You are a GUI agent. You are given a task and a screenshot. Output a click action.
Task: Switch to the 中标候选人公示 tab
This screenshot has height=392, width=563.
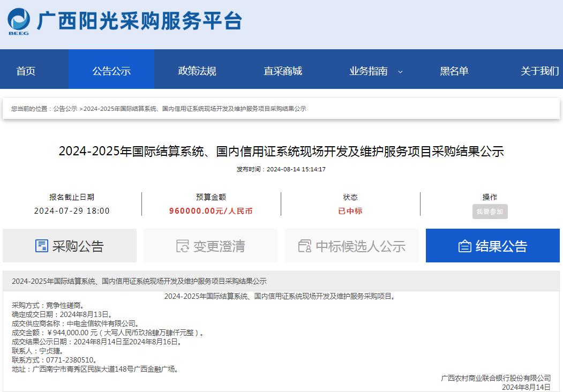click(352, 246)
